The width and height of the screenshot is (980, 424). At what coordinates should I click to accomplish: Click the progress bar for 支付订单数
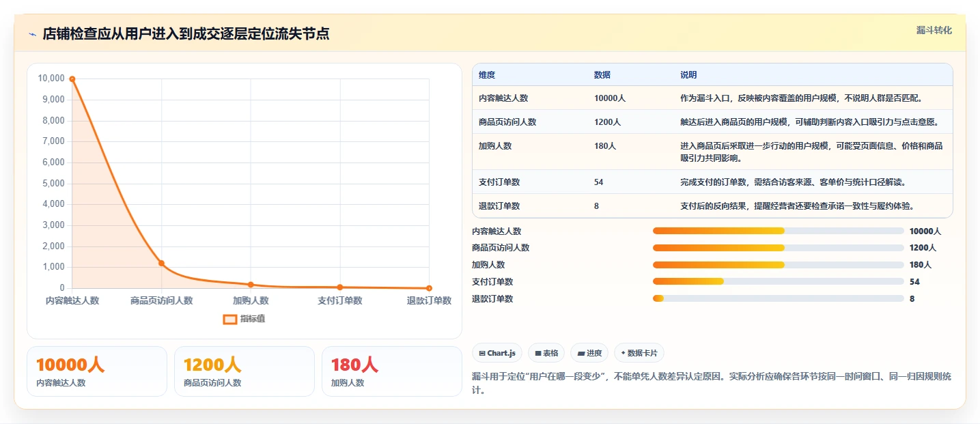click(x=779, y=281)
